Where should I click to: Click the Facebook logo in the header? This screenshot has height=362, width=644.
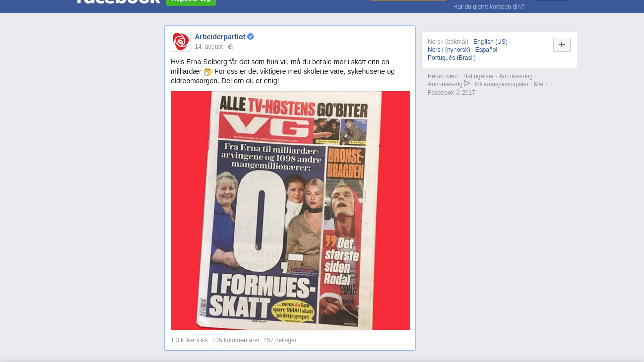click(118, 2)
